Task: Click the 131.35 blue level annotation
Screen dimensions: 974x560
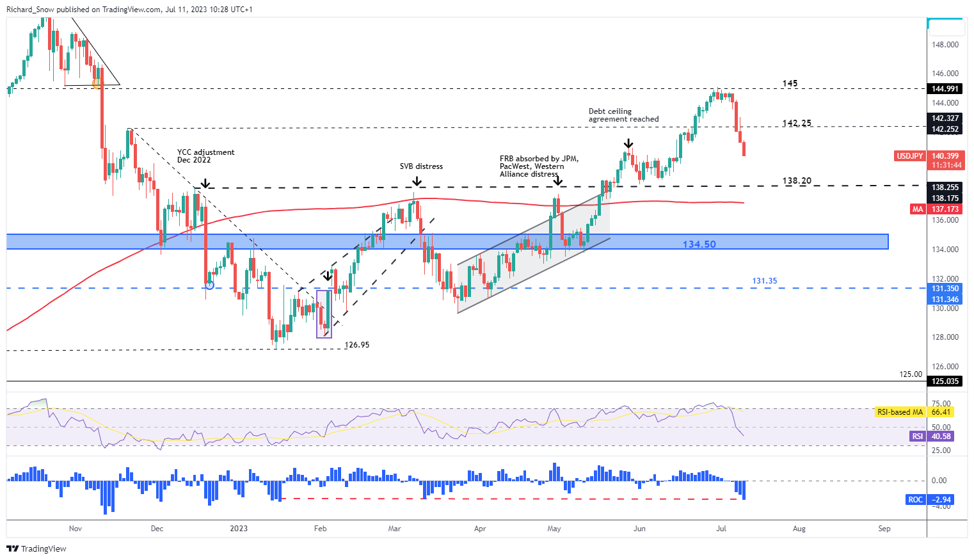Action: (765, 281)
